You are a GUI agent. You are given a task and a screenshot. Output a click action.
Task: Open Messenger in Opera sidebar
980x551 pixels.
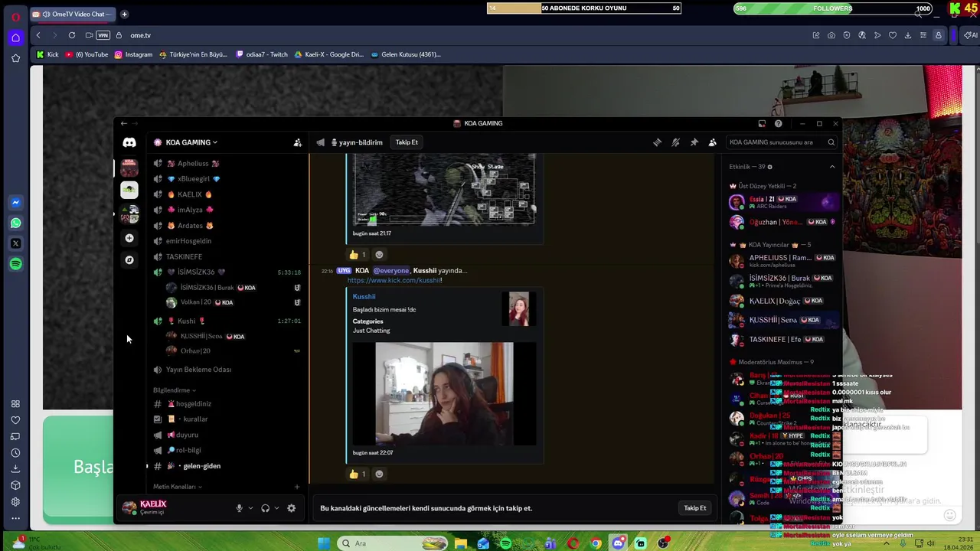click(15, 203)
